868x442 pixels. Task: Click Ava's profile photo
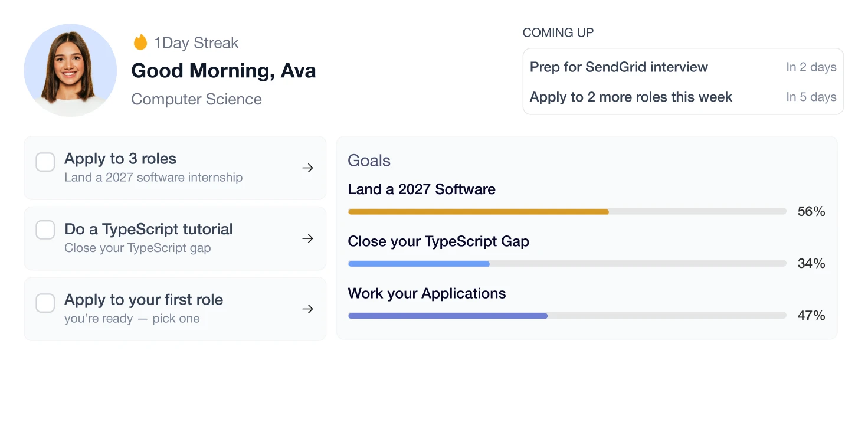coord(70,70)
